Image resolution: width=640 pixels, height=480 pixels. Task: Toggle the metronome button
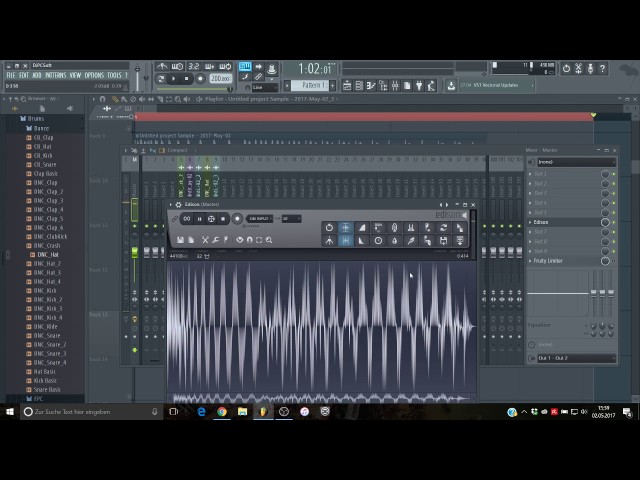162,66
